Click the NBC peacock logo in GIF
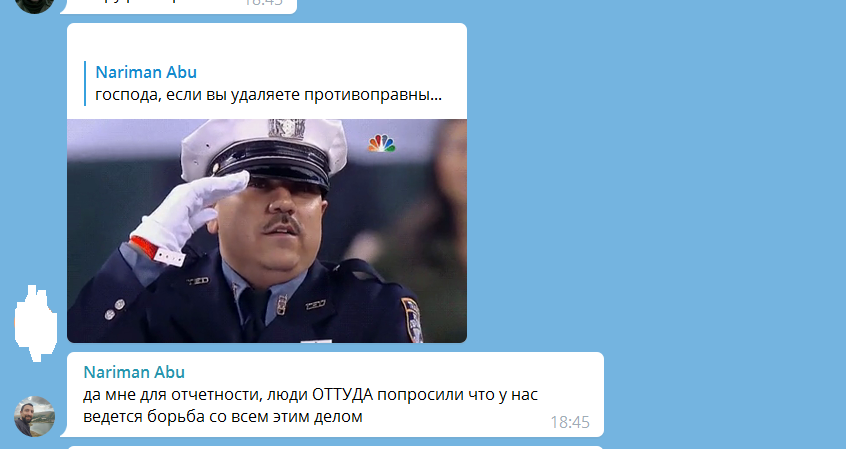Viewport: 846px width, 449px height. (381, 144)
